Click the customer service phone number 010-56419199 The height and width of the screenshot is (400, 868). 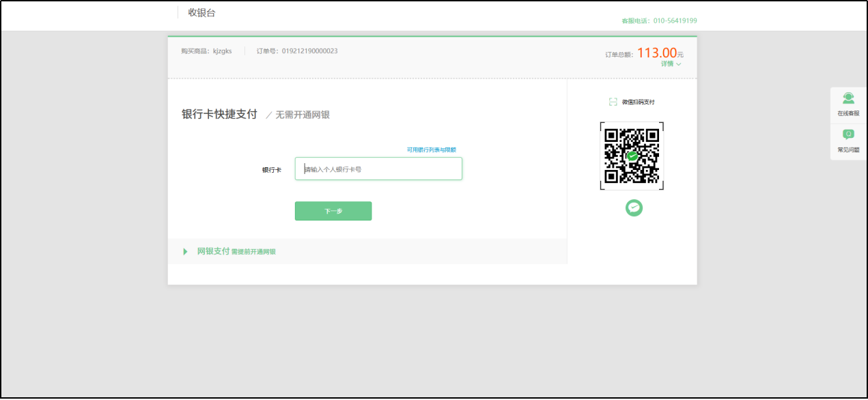click(675, 20)
